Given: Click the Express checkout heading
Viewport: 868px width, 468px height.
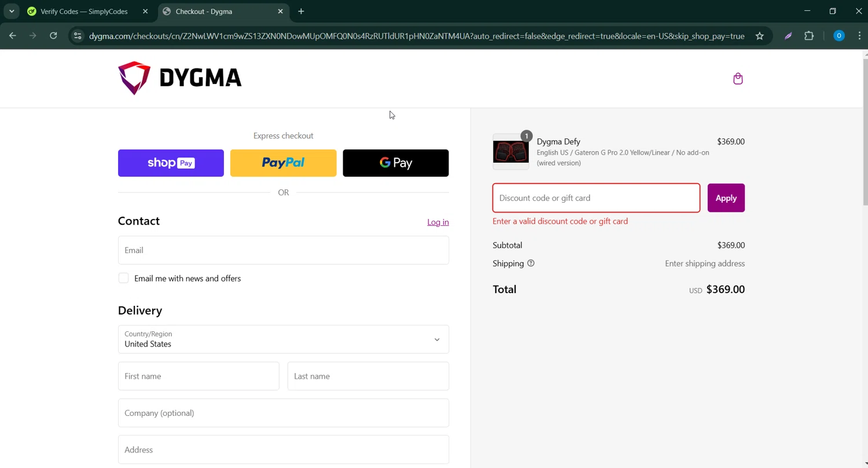Looking at the screenshot, I should [284, 136].
